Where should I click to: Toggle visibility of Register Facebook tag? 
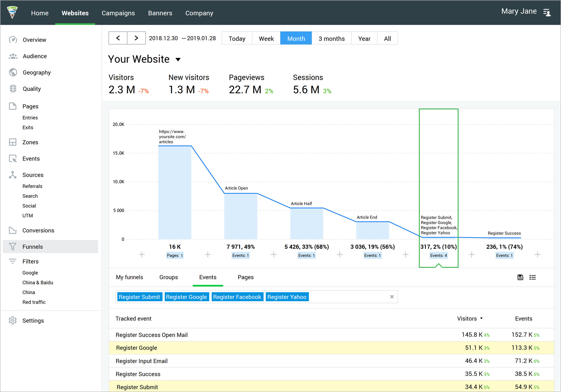click(x=237, y=298)
